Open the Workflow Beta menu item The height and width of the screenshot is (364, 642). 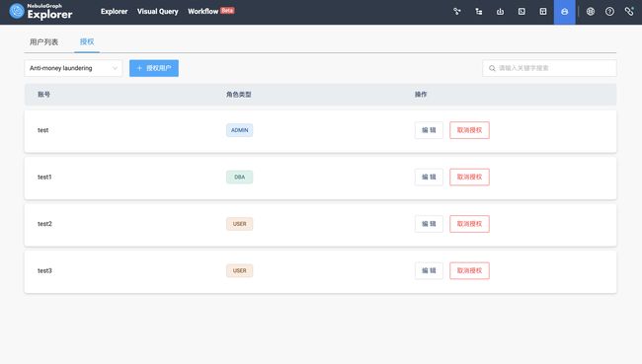pyautogui.click(x=210, y=12)
